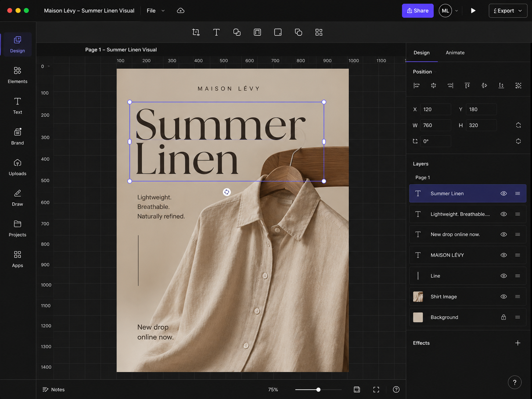Open Line layer options handle
Image resolution: width=532 pixels, height=399 pixels.
[x=518, y=276]
